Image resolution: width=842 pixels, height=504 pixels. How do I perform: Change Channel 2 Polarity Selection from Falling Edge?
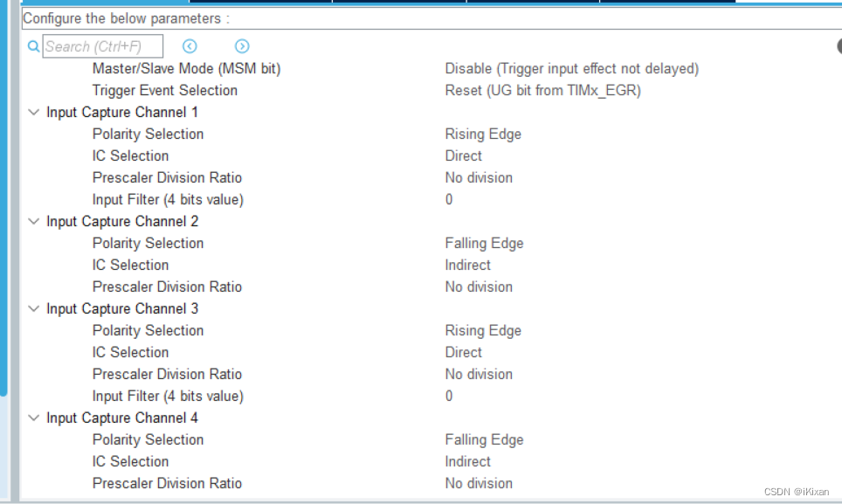484,243
